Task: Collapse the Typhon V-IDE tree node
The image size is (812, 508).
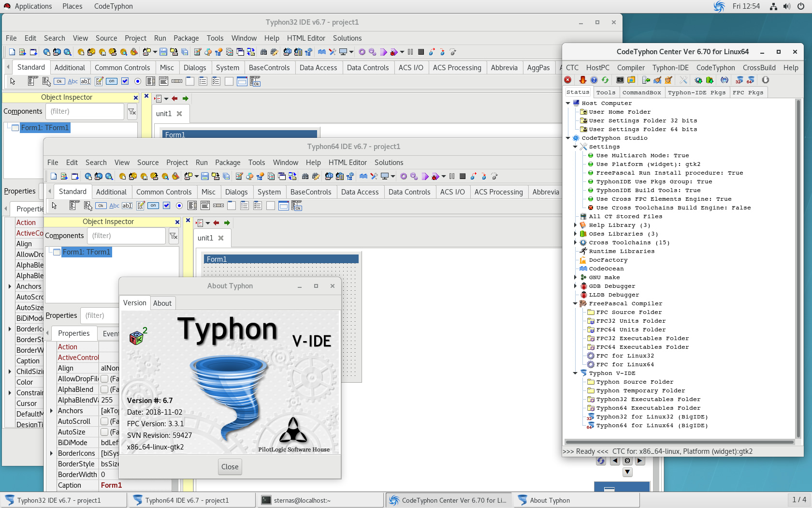Action: click(x=575, y=373)
